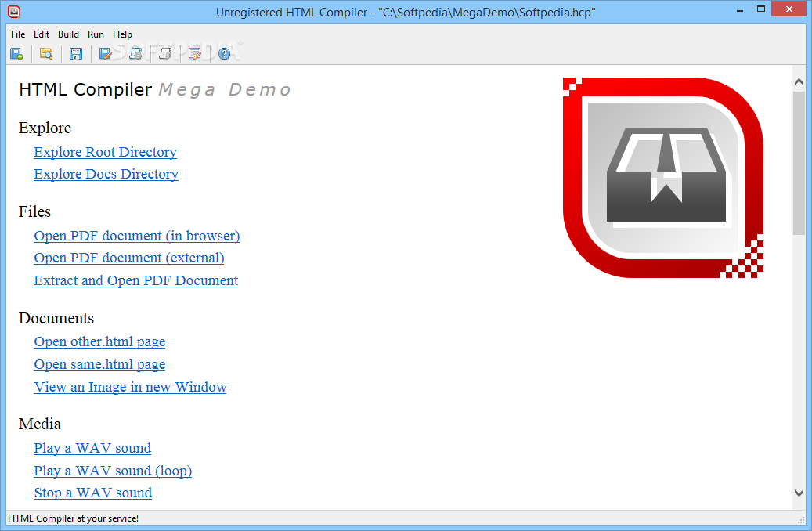Click the Stop a WAV sound link
Viewport: 812px width, 531px height.
pos(92,493)
